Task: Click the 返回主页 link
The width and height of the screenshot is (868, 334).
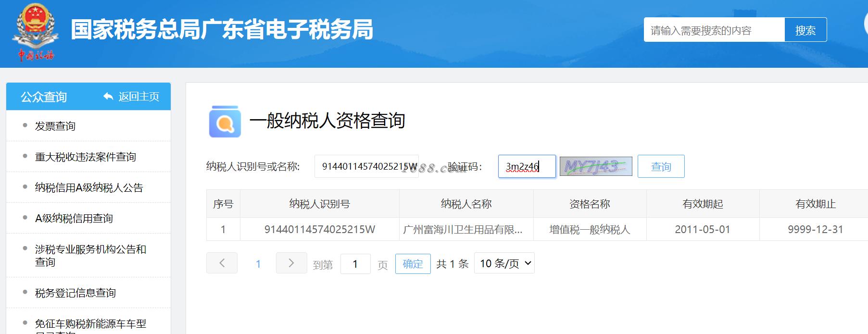Action: pyautogui.click(x=138, y=97)
